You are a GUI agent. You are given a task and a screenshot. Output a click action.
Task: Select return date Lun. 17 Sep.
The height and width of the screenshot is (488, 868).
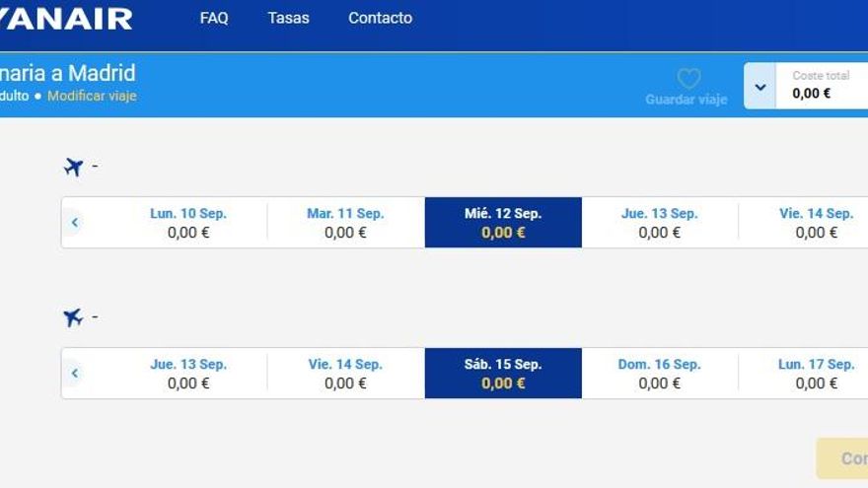pyautogui.click(x=815, y=374)
